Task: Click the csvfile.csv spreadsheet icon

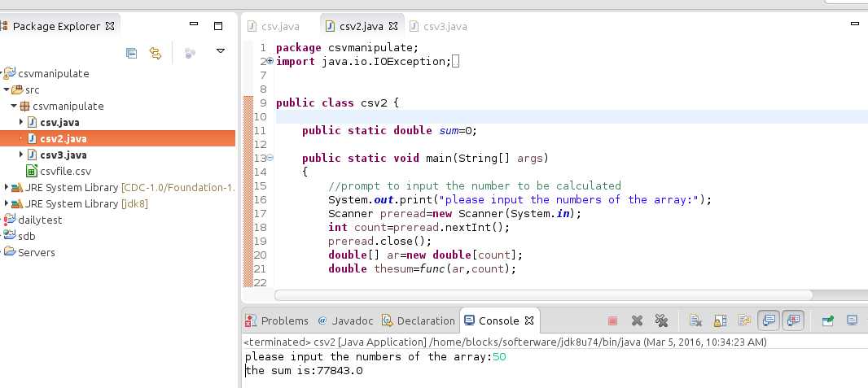Action: (32, 171)
